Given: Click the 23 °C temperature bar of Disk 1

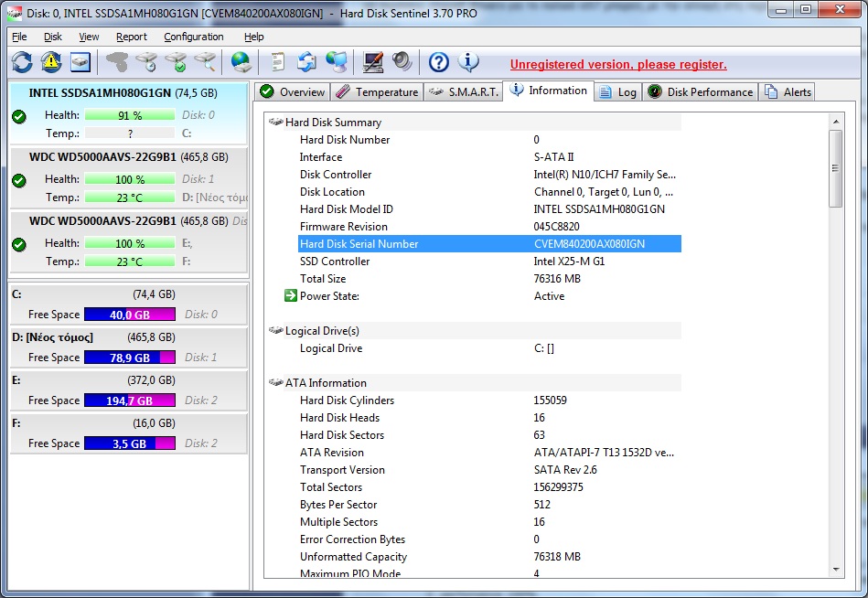Looking at the screenshot, I should point(130,198).
